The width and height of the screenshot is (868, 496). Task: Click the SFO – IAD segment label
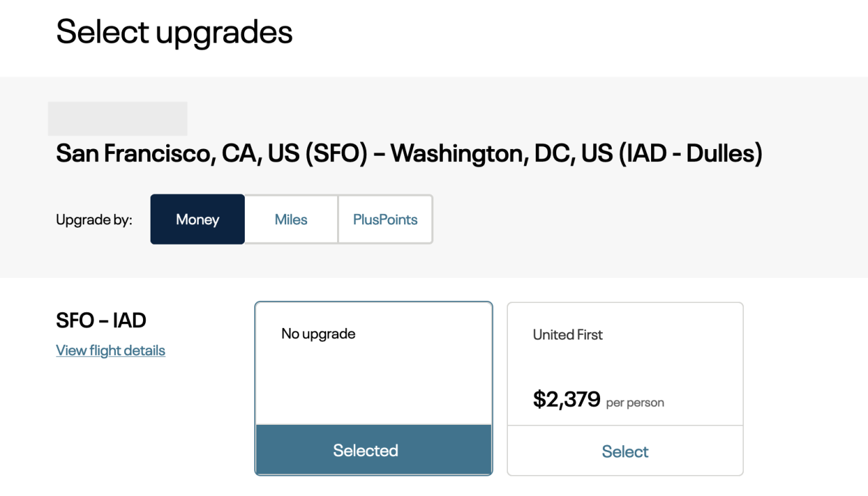click(x=101, y=320)
